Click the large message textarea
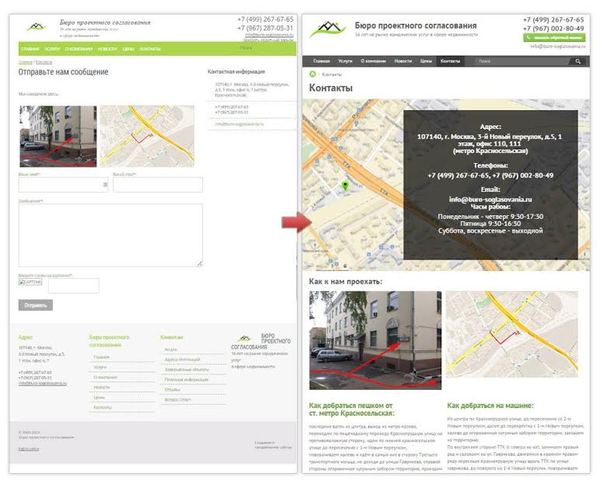 tap(110, 235)
